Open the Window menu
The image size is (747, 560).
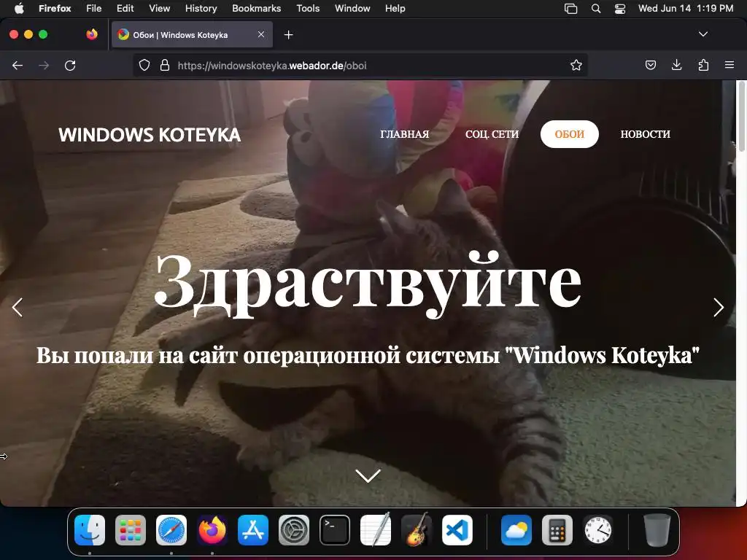pyautogui.click(x=352, y=8)
